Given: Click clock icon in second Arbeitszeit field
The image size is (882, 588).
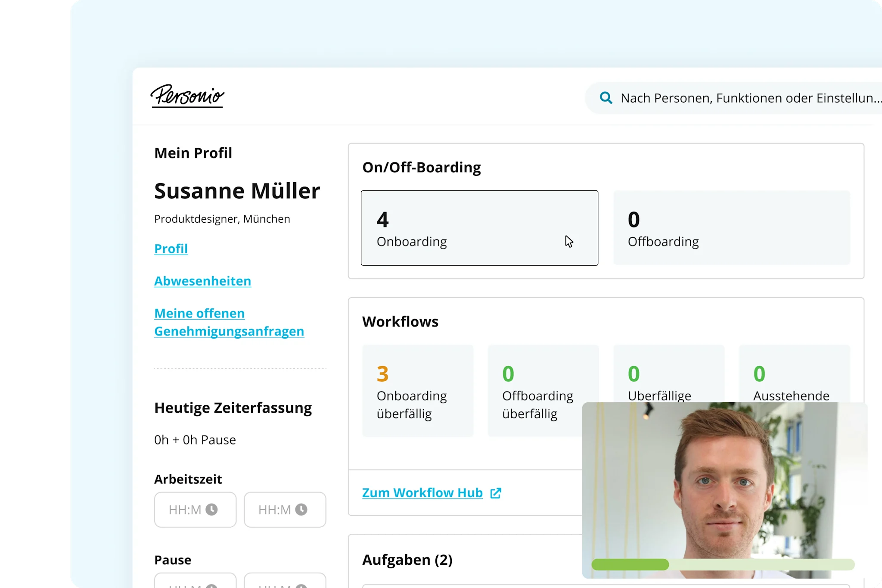Looking at the screenshot, I should [x=301, y=510].
